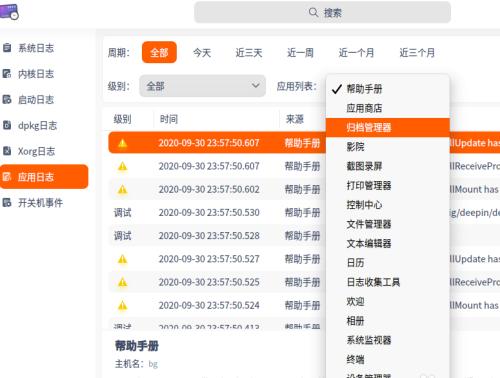Image resolution: width=500 pixels, height=378 pixels.
Task: Select 控制中心 in application list
Action: (388, 205)
